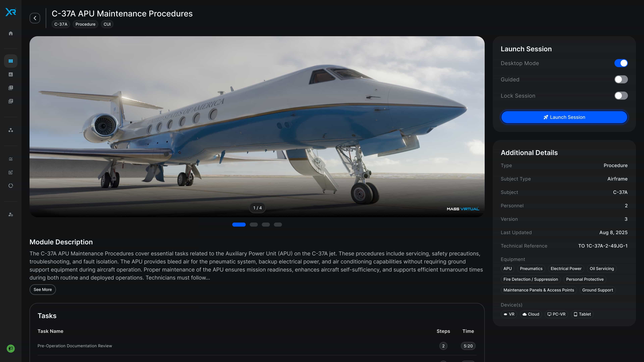Select the second carousel slide indicator

[x=254, y=225]
